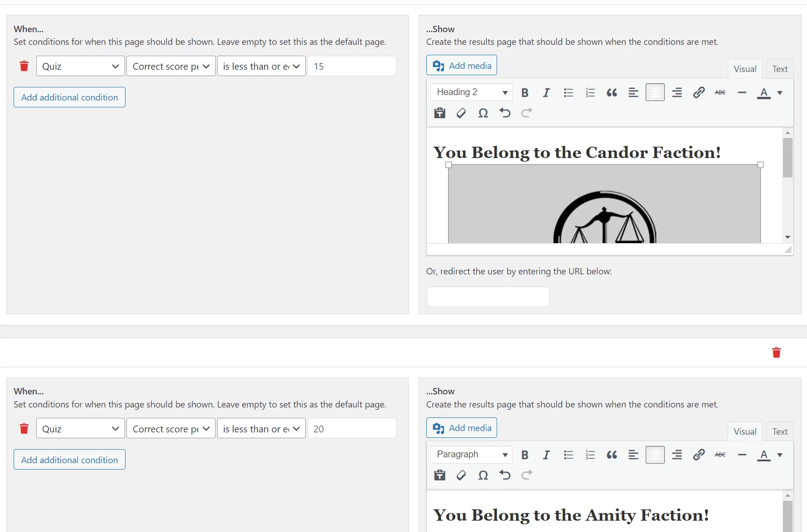Open the text color picker arrow in the Candor editor

pos(780,93)
